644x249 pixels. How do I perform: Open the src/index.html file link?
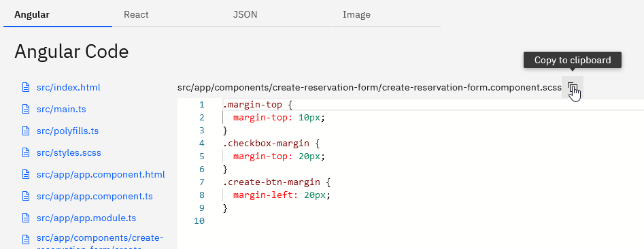[68, 88]
